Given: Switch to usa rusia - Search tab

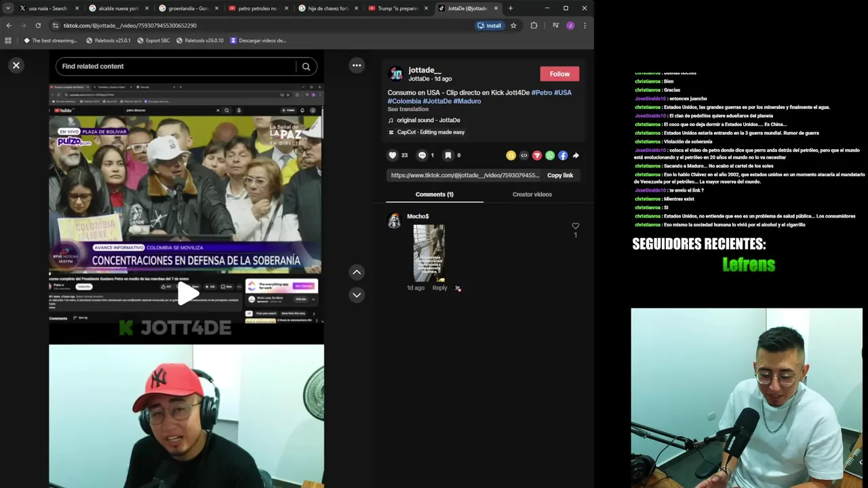Looking at the screenshot, I should point(49,8).
